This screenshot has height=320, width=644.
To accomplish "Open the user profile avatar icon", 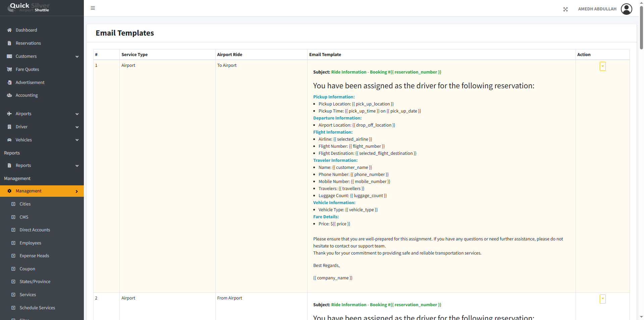I will coord(626,9).
